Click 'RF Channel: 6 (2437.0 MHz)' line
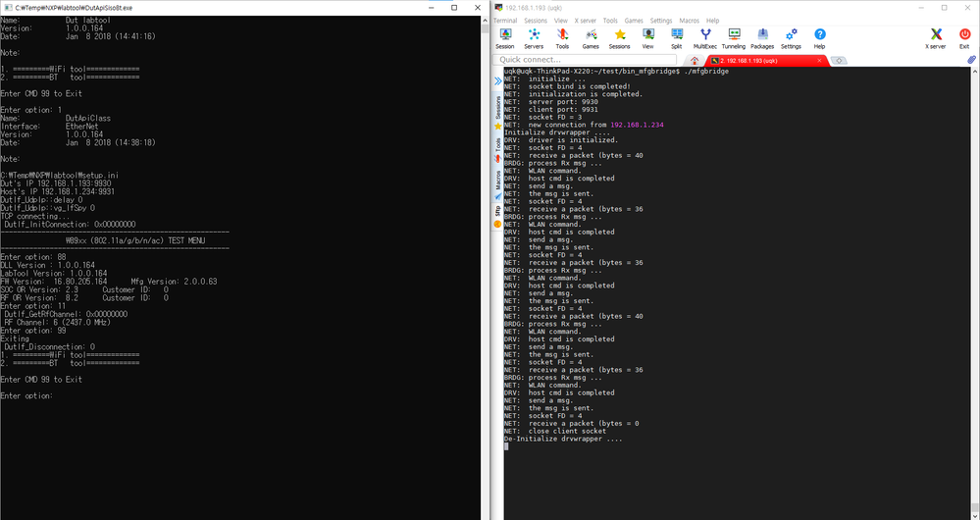The image size is (980, 520). [x=57, y=323]
